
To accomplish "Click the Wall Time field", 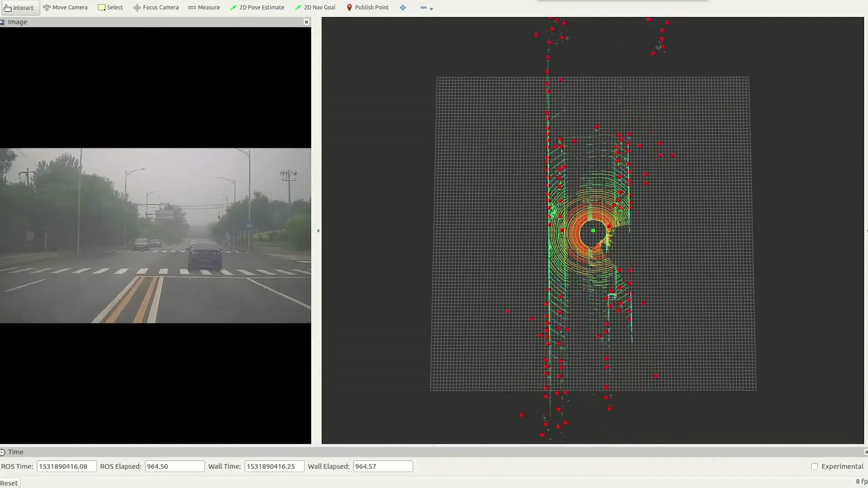I will pos(274,466).
